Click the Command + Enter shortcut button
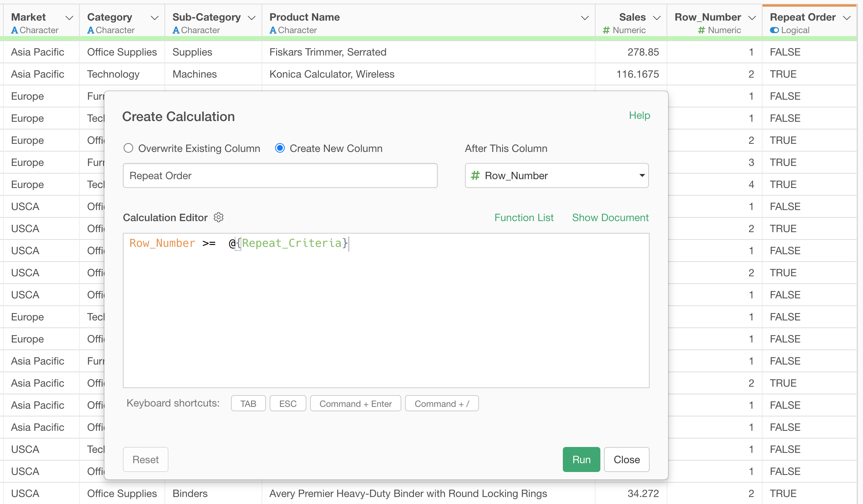 [x=355, y=404]
